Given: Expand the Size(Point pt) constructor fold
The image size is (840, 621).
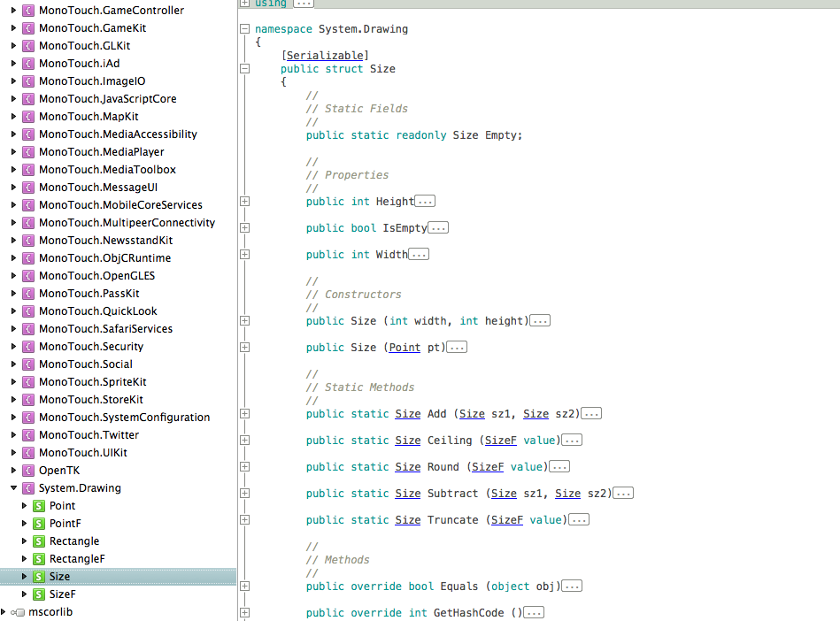Looking at the screenshot, I should pyautogui.click(x=245, y=347).
